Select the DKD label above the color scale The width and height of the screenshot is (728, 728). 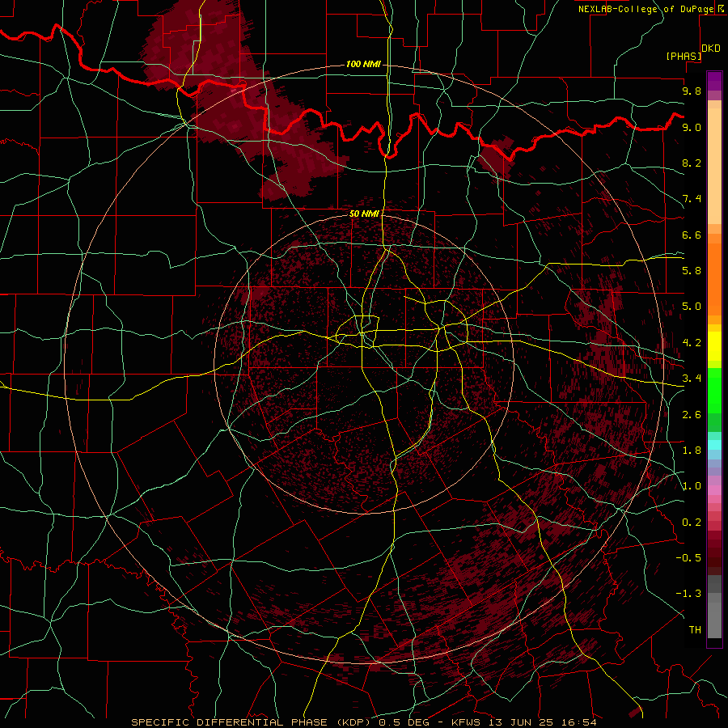[x=711, y=49]
